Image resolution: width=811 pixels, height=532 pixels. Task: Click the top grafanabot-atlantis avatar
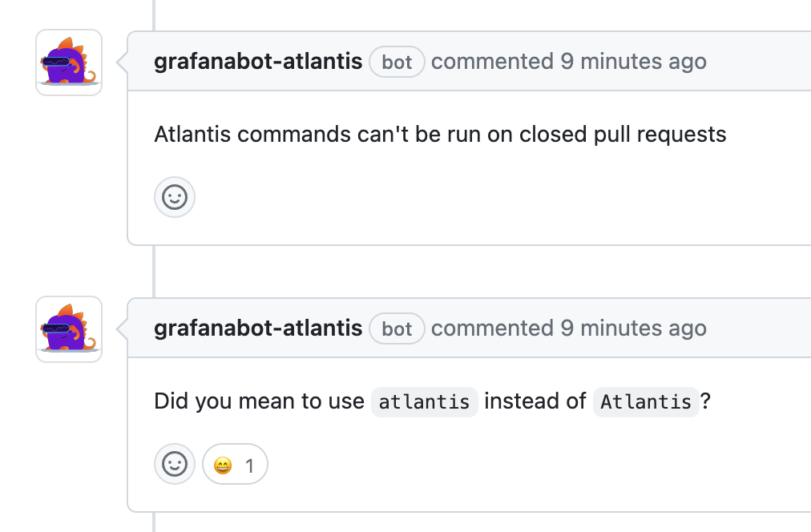pos(68,62)
